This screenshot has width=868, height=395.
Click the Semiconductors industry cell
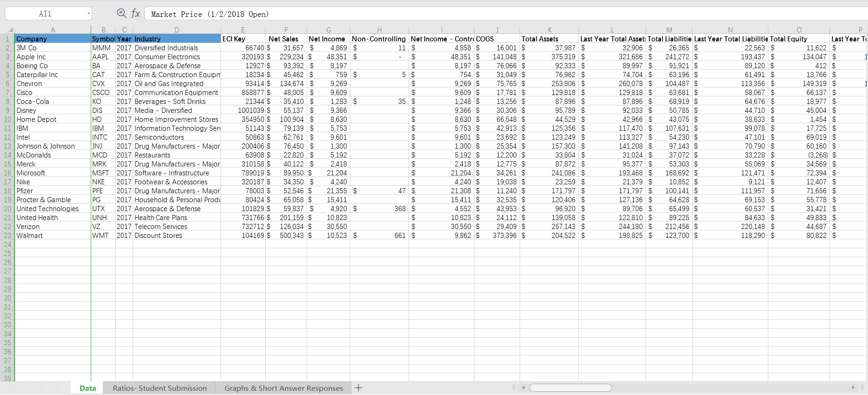177,137
